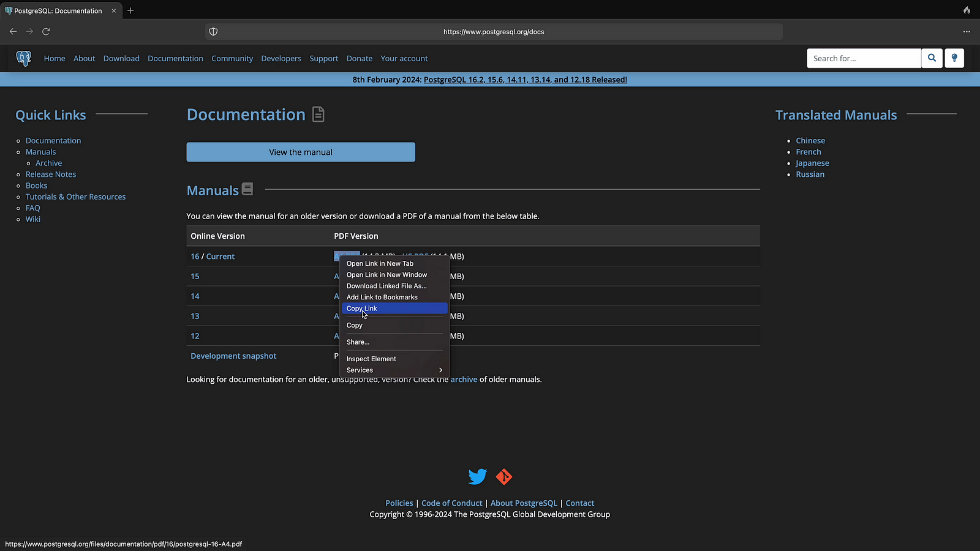
Task: Go back using the browser back arrow
Action: (x=13, y=31)
